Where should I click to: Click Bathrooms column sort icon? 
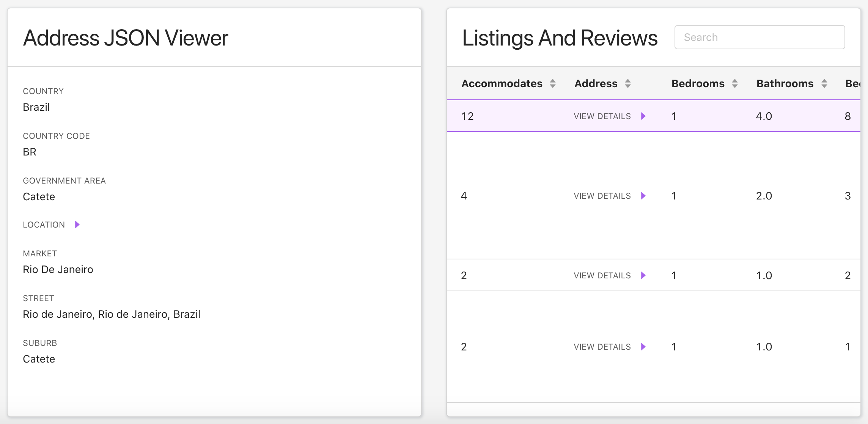[x=824, y=83]
